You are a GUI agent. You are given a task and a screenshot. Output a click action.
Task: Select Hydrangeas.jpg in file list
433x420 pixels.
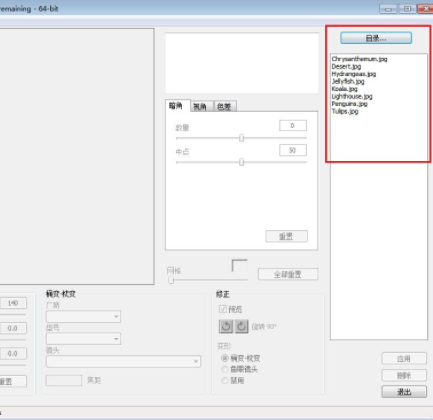point(354,74)
